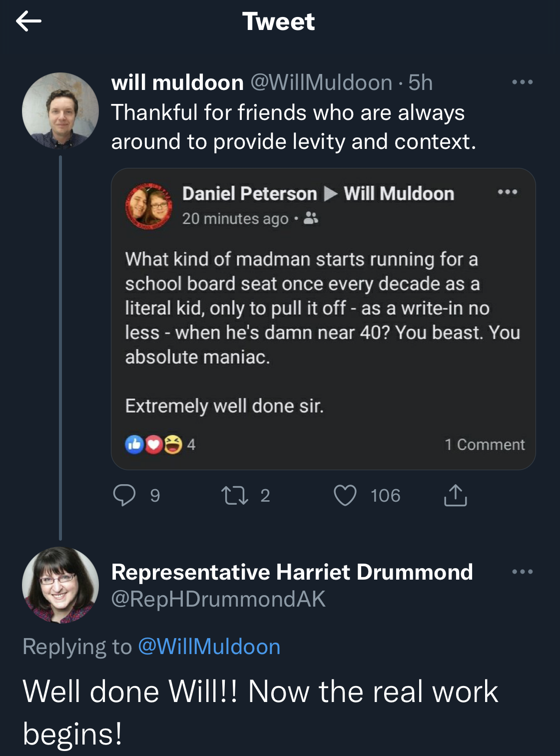Retweet will muldoon's tweet

(x=235, y=495)
